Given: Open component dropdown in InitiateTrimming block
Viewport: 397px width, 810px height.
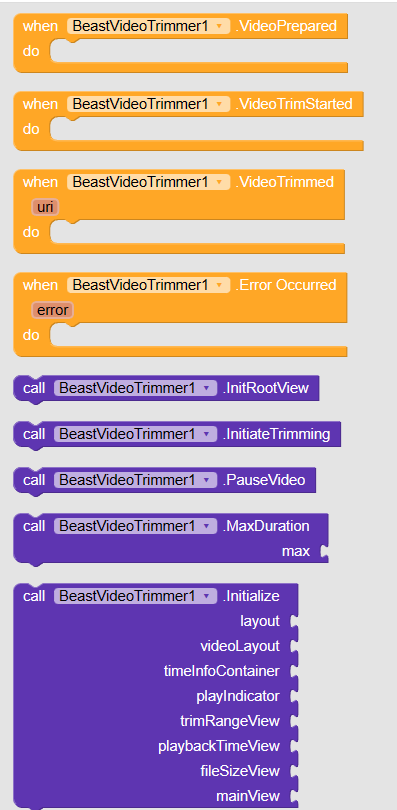Looking at the screenshot, I should (135, 434).
